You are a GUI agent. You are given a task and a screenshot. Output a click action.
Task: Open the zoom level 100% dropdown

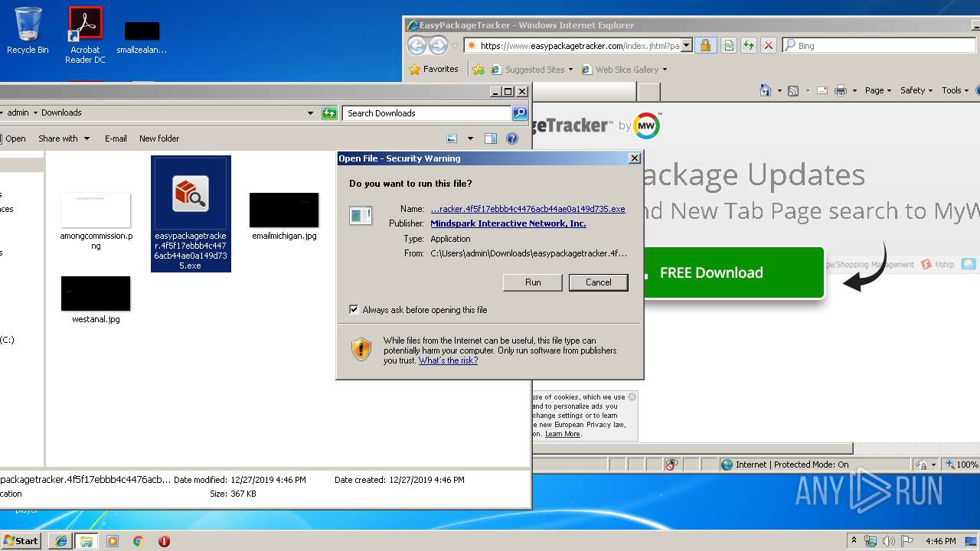(x=962, y=465)
